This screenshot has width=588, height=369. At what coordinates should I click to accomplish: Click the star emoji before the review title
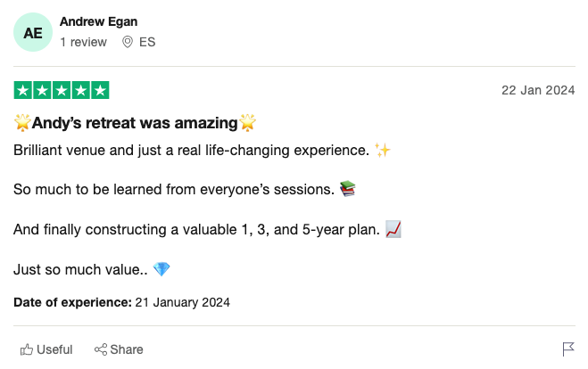coord(22,122)
